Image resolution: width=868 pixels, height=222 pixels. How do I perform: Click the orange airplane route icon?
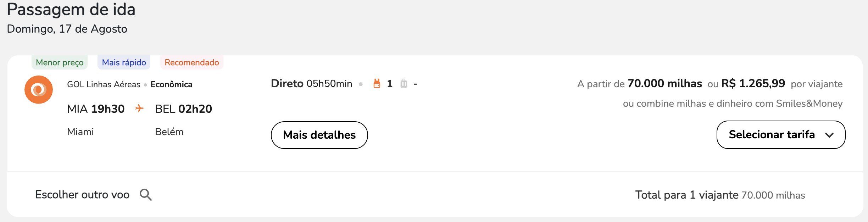point(139,108)
